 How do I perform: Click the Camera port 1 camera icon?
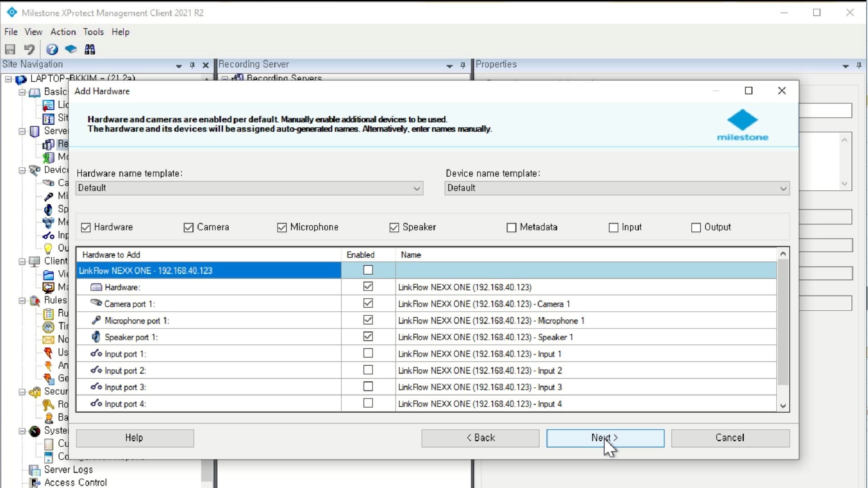96,303
